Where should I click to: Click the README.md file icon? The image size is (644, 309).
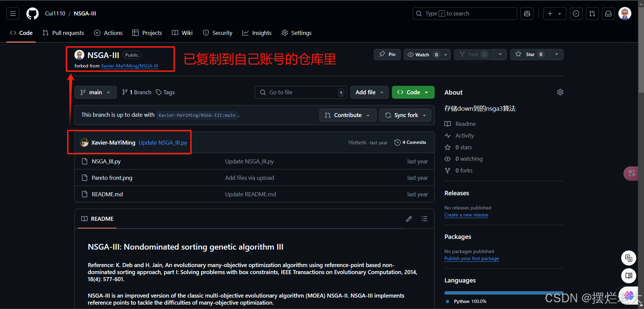(85, 194)
